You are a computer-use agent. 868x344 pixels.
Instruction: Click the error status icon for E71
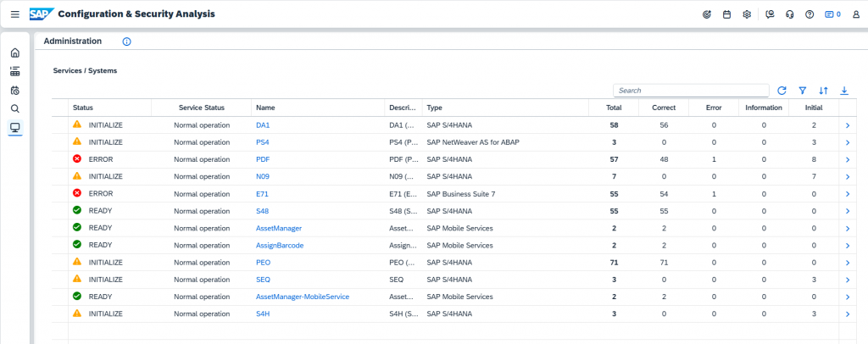click(x=77, y=193)
